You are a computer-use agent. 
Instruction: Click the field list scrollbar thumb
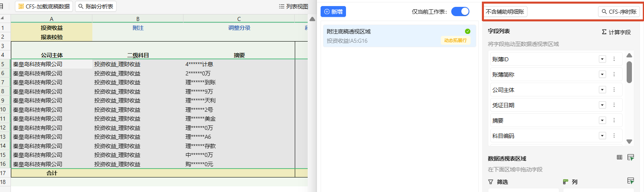(x=629, y=72)
